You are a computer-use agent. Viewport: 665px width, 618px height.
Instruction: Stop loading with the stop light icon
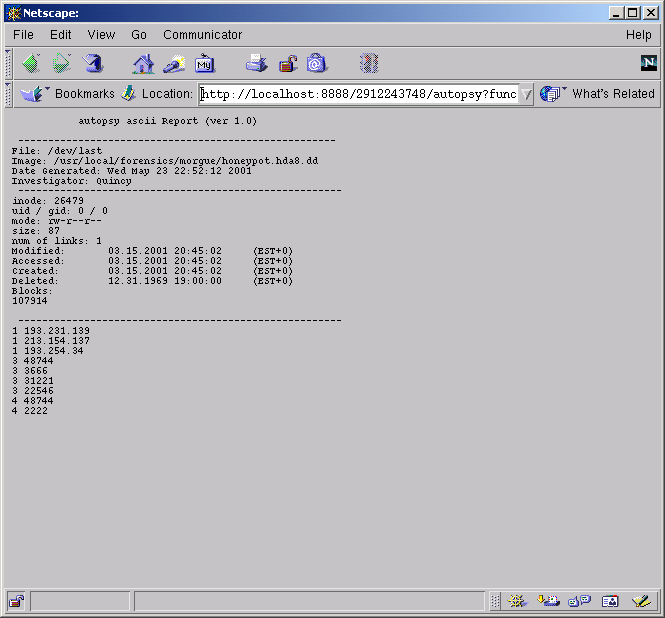point(369,64)
